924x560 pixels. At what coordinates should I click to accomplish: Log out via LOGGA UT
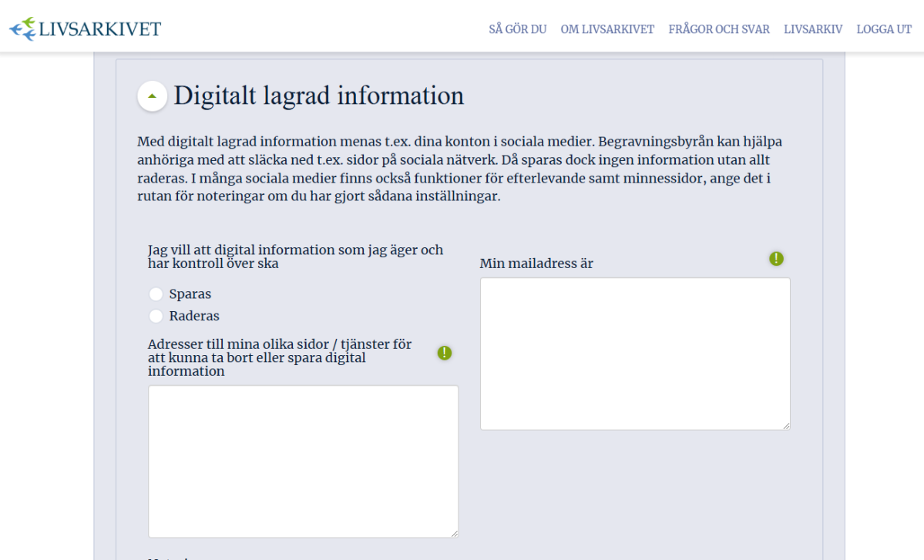pyautogui.click(x=884, y=29)
